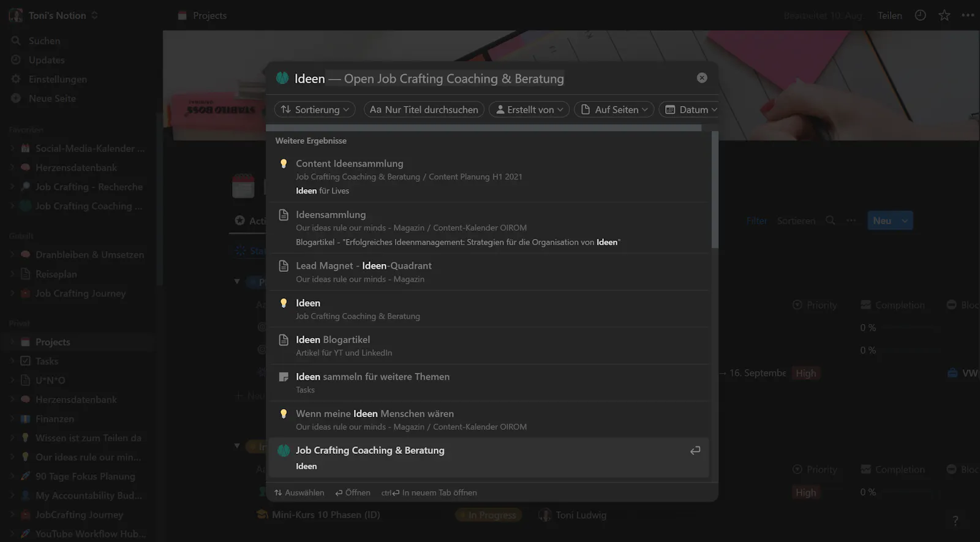Click into the Ideen search input field
The width and height of the screenshot is (980, 542).
pyautogui.click(x=490, y=78)
